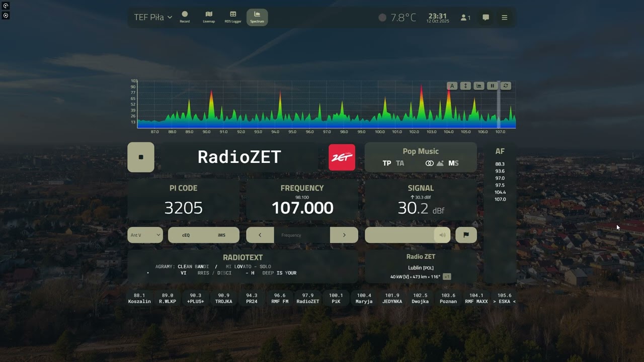Click the flag report button

[466, 235]
